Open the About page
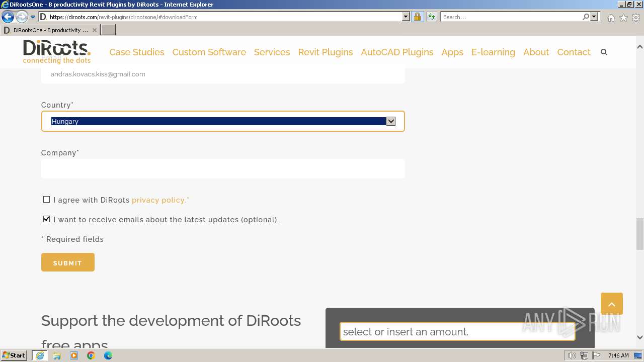The height and width of the screenshot is (362, 644). point(536,52)
